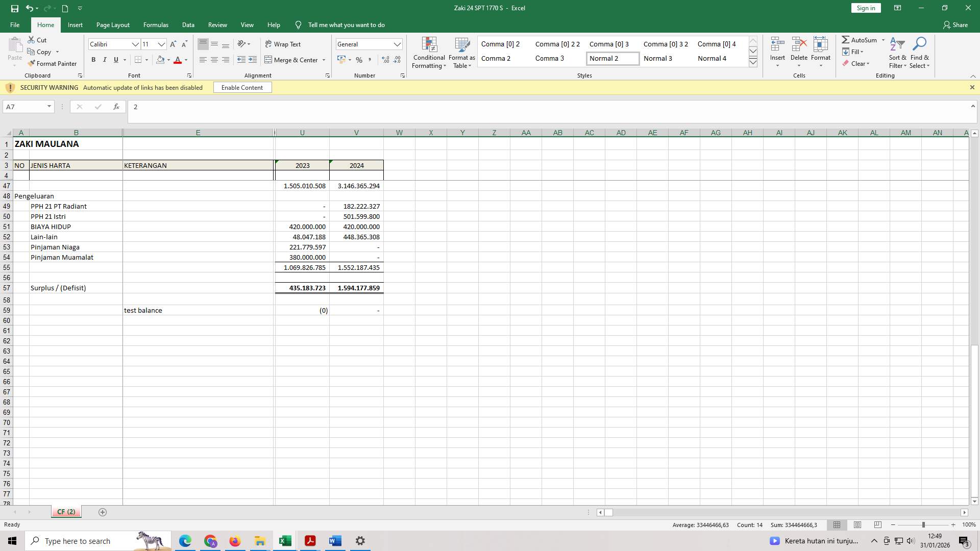The image size is (980, 551).
Task: Toggle Wrap Text for selection
Action: pyautogui.click(x=284, y=44)
